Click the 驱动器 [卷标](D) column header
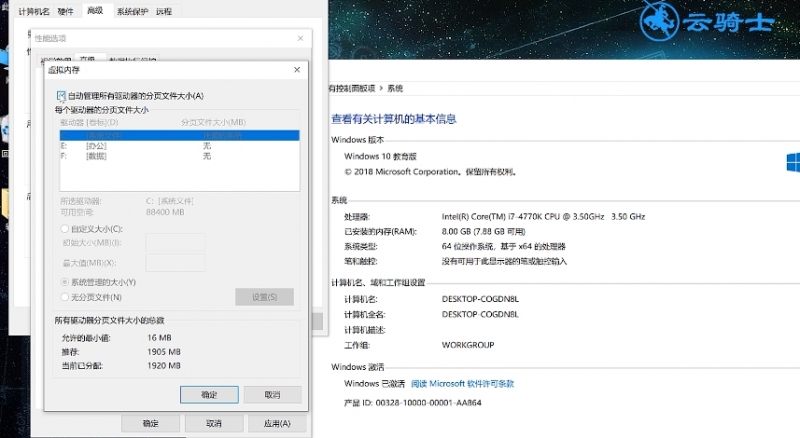This screenshot has height=438, width=800. (x=89, y=122)
